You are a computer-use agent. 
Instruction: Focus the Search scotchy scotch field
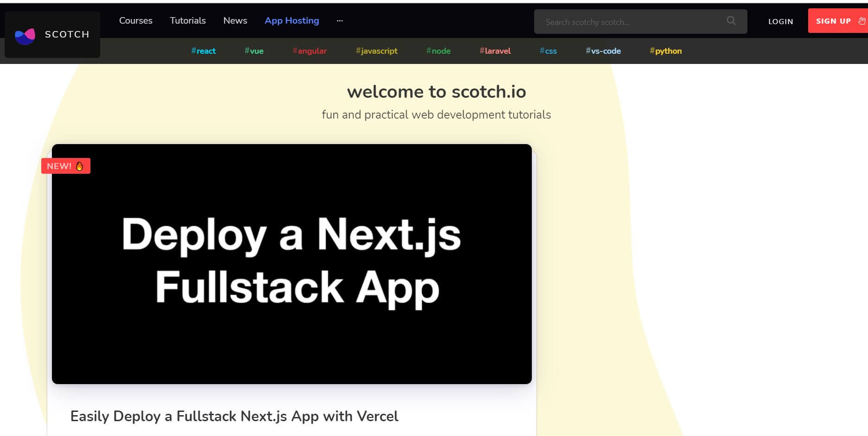point(640,21)
